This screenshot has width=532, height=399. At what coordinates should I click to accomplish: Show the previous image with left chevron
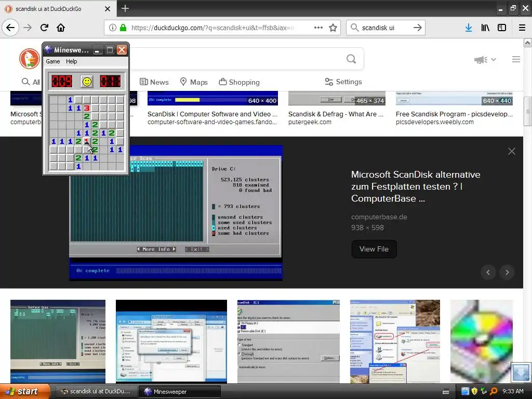[488, 272]
